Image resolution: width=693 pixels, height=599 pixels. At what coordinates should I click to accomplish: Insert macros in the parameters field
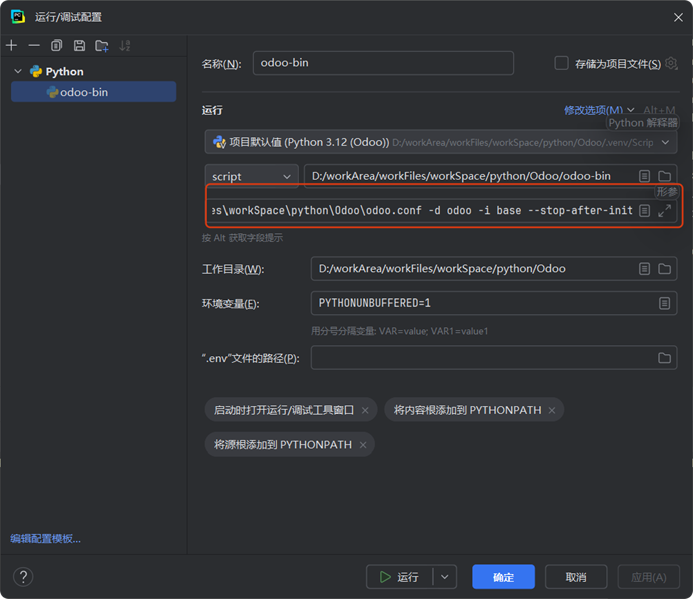(x=644, y=210)
